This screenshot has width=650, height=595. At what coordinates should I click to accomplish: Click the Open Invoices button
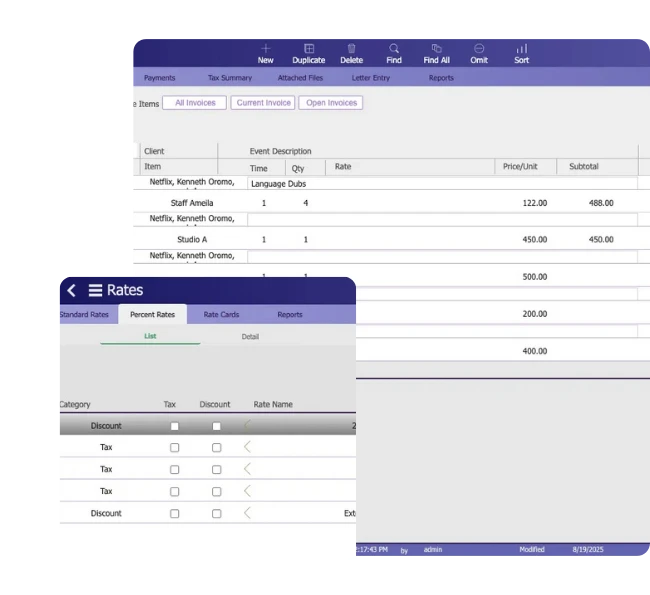point(331,102)
